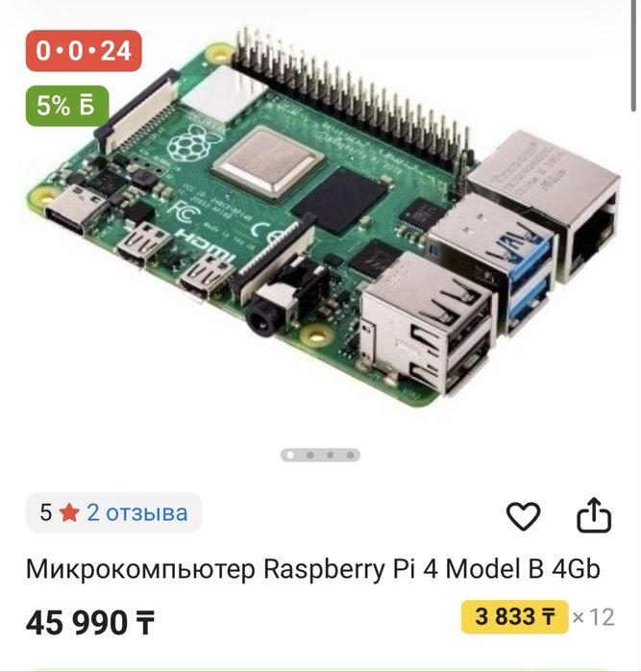The height and width of the screenshot is (672, 641).
Task: Tap the 45 990 ₸ price
Action: pos(90,623)
